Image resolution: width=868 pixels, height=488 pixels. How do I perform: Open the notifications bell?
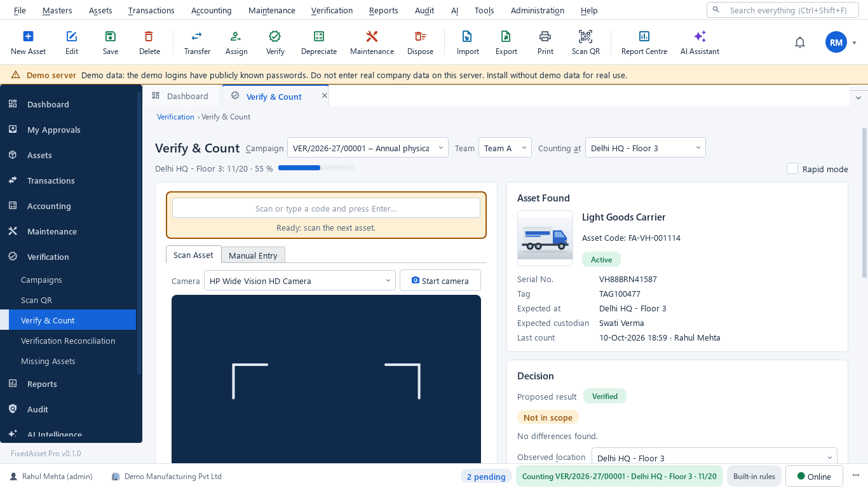pyautogui.click(x=800, y=43)
